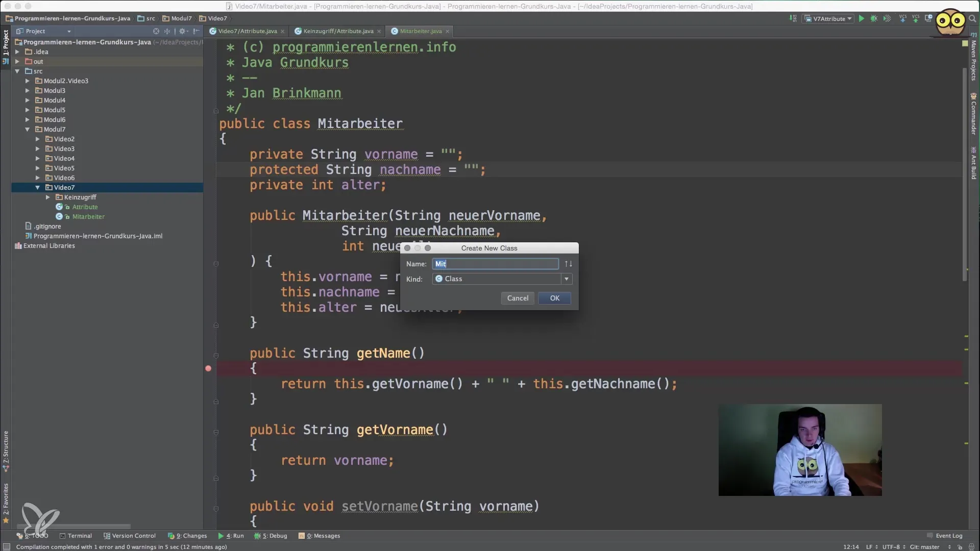Collapse the Modul7 folder
This screenshot has height=551, width=980.
(28, 129)
